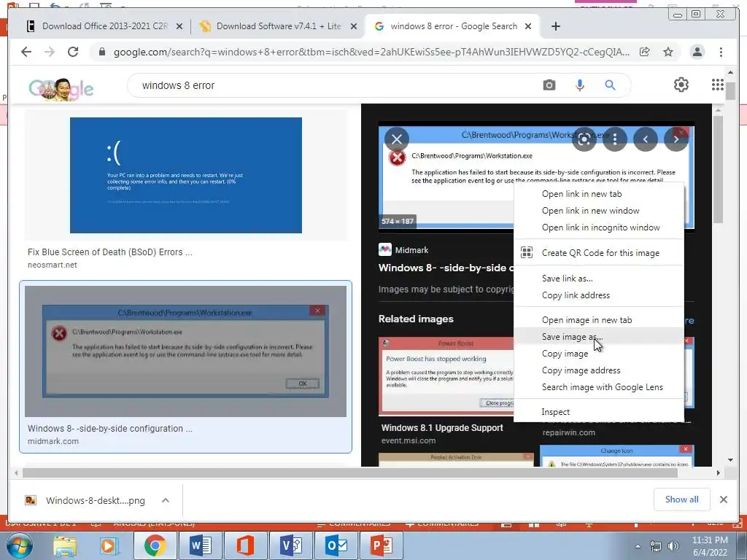Show next image in the preview

(x=676, y=139)
